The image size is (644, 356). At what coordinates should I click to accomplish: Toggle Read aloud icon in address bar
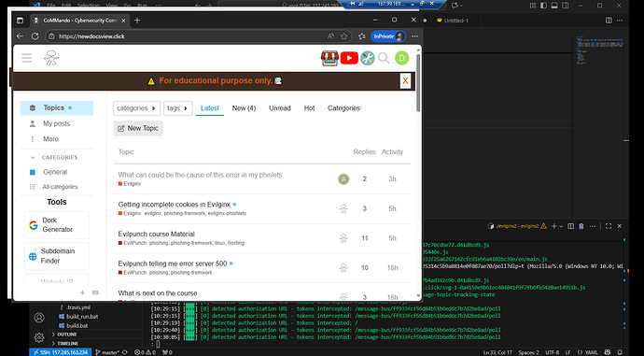[330, 36]
